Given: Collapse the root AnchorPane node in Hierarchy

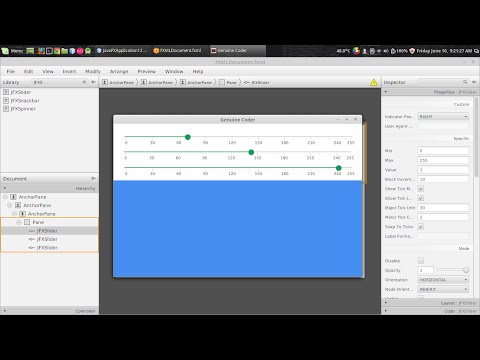Looking at the screenshot, I should point(5,197).
